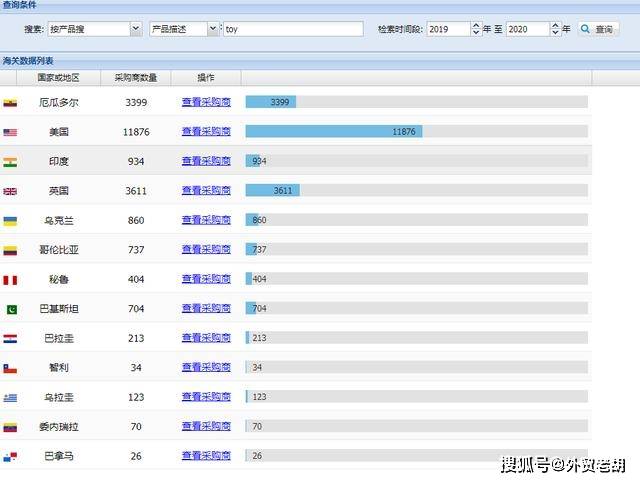Open 查看采购商 link for 委内瑞拉

tap(206, 427)
